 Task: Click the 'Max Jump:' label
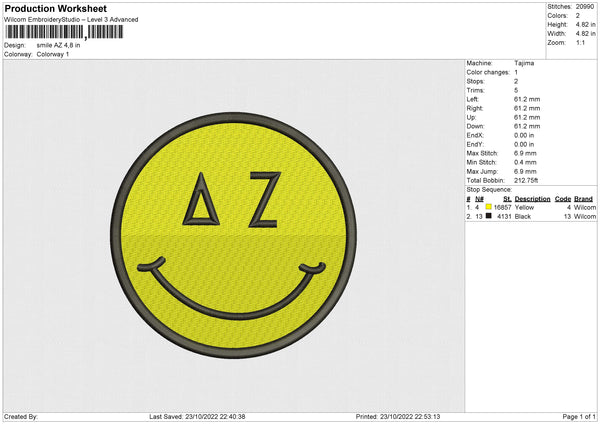point(482,171)
